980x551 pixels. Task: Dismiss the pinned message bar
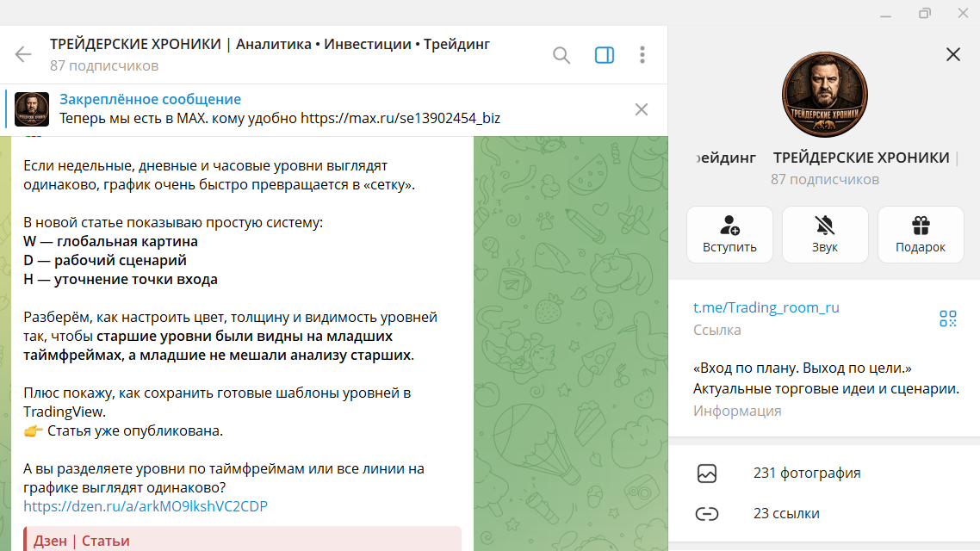642,109
